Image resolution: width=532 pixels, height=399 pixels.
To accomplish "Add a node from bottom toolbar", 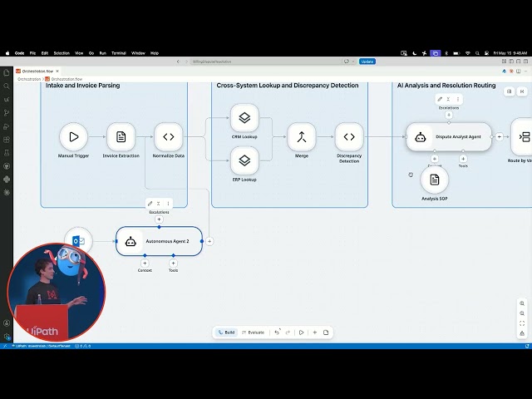I will [x=315, y=332].
